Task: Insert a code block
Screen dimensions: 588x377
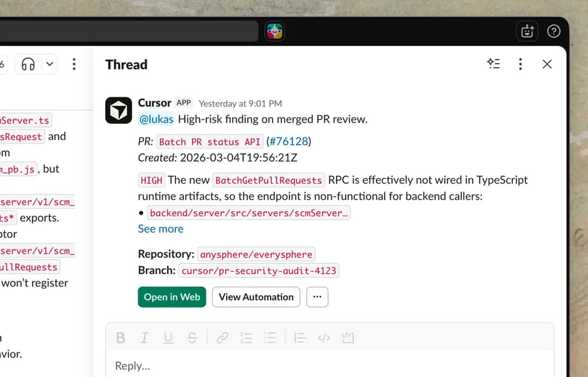Action: (x=348, y=337)
